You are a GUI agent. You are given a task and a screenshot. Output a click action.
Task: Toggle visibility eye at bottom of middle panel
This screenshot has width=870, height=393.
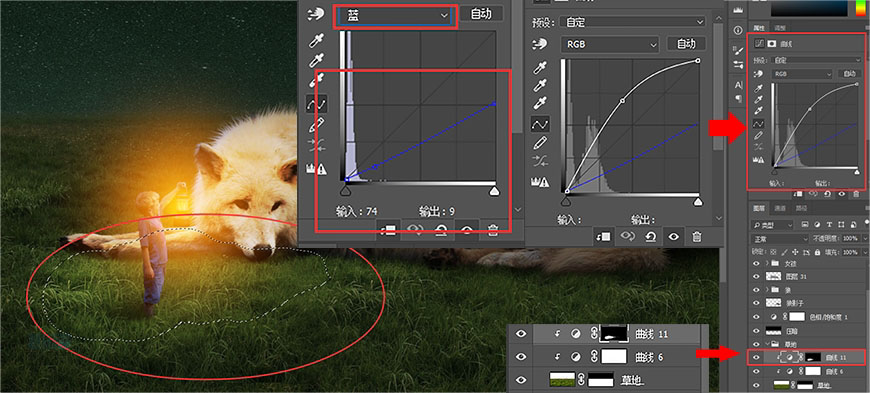coord(674,236)
